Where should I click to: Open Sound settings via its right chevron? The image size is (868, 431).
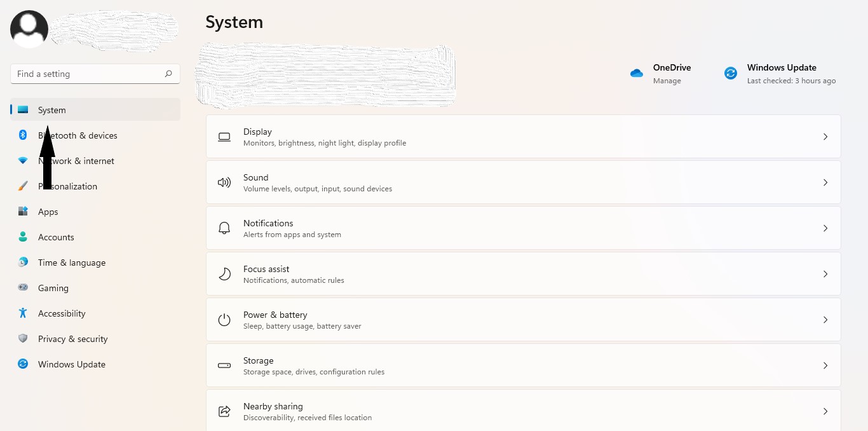(825, 182)
